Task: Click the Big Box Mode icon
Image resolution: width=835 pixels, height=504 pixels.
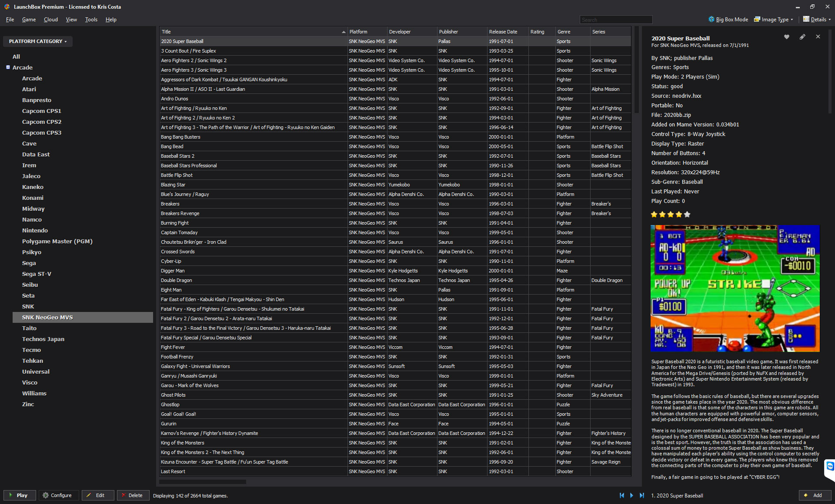Action: point(711,19)
